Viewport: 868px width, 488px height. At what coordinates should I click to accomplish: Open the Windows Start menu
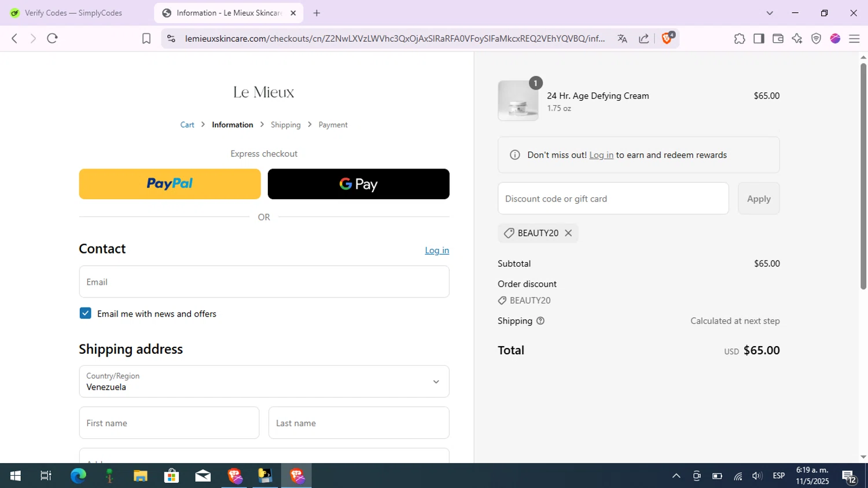click(x=15, y=476)
